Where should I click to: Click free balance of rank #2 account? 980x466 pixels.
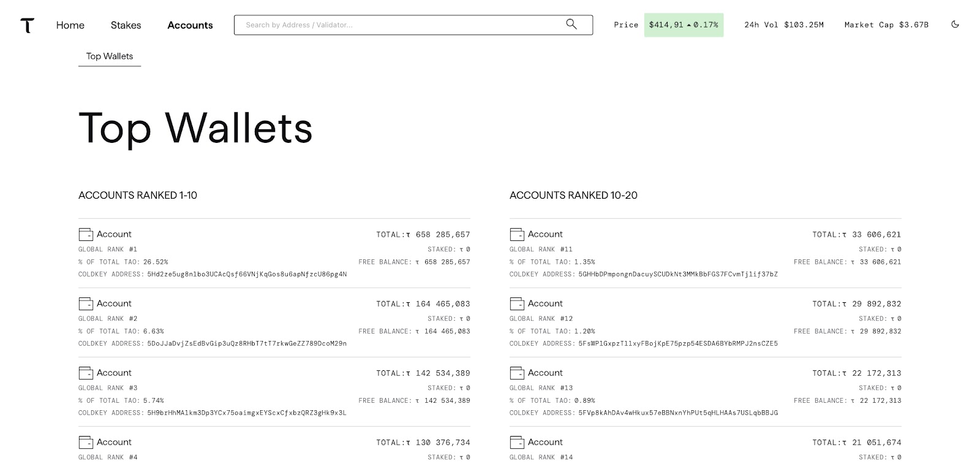[x=414, y=331]
